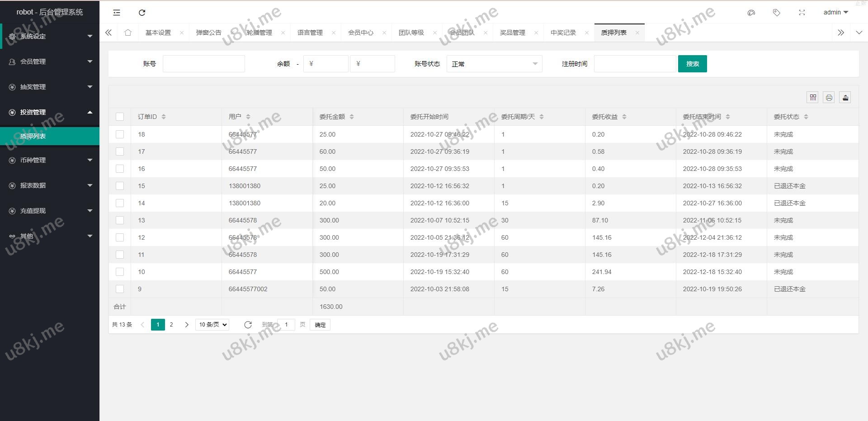Image resolution: width=868 pixels, height=421 pixels.
Task: Switch to the 会员中心 tab
Action: 360,33
